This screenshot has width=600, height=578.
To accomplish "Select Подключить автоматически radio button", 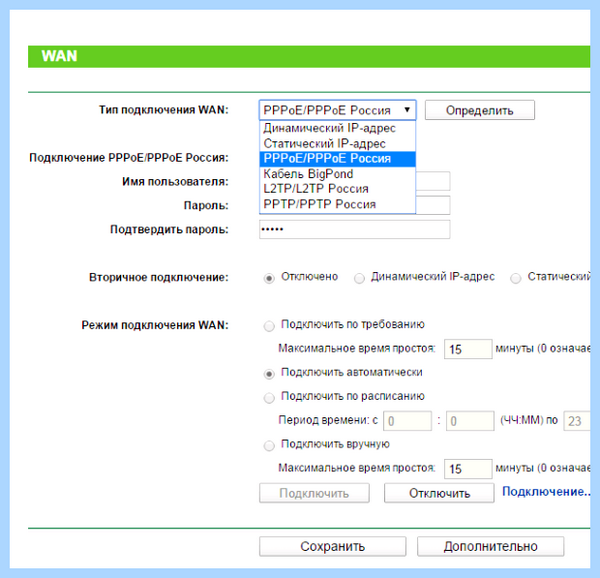I will (269, 374).
